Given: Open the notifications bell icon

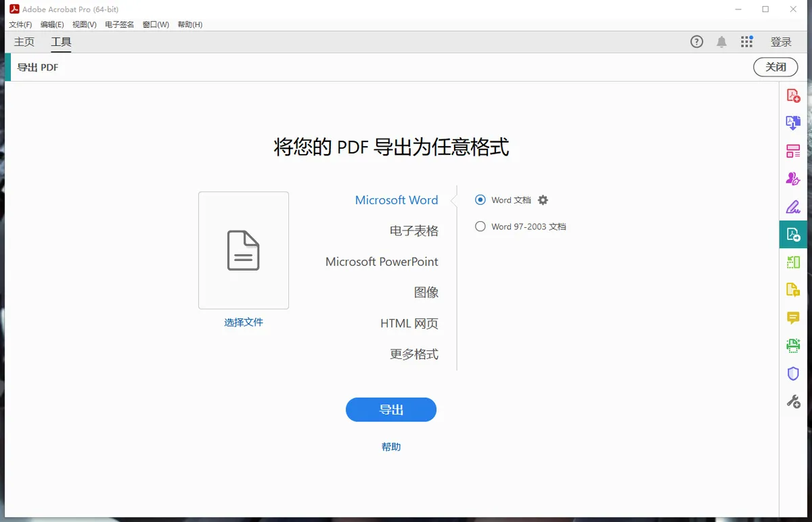Looking at the screenshot, I should [722, 42].
